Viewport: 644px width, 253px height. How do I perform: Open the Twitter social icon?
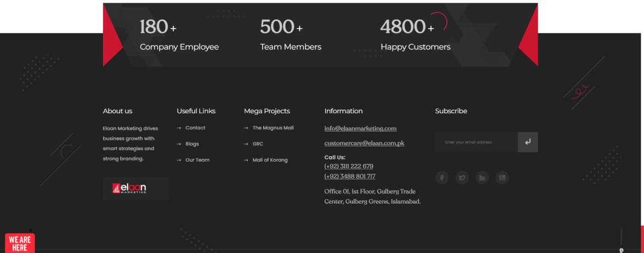462,178
